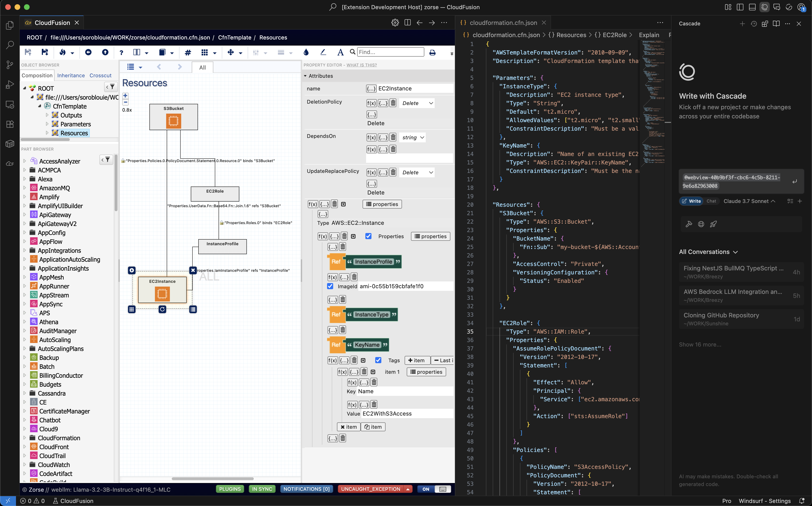
Task: Toggle the bottom panel layout icon
Action: coord(752,7)
